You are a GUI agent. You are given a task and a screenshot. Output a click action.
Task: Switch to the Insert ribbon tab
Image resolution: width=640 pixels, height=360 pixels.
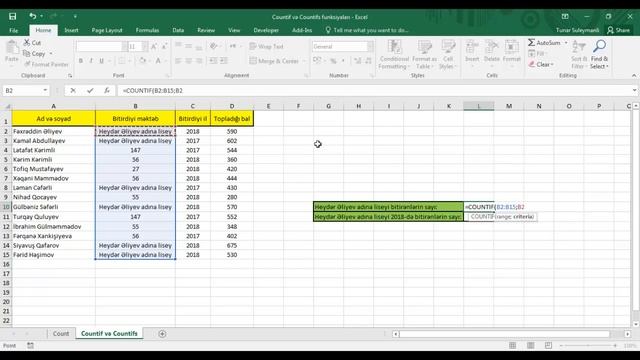pos(71,30)
